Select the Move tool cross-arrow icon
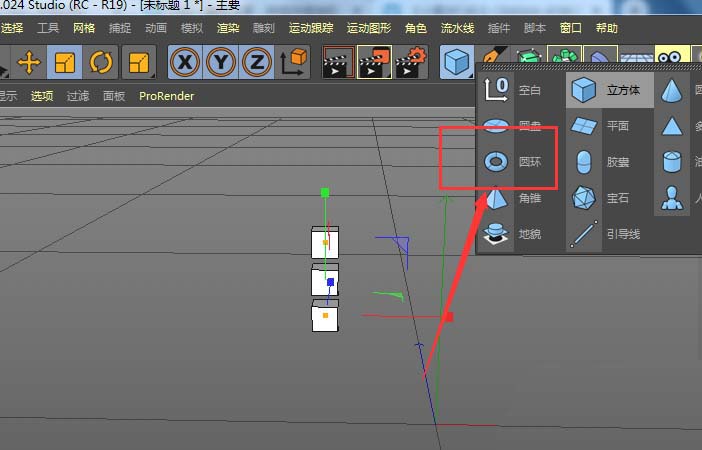 29,63
